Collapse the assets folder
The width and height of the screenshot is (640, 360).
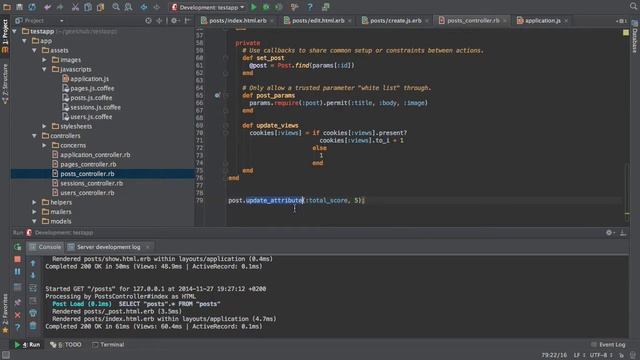34,50
